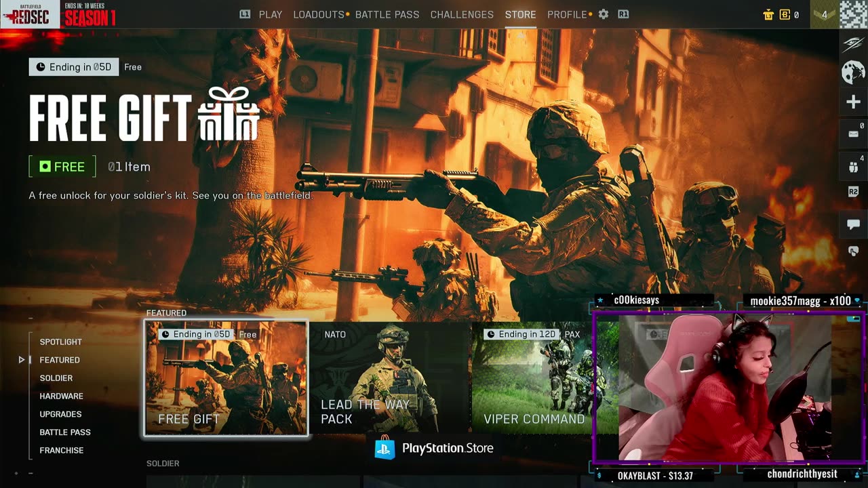Select SOLDIER in store categories list

pos(56,378)
